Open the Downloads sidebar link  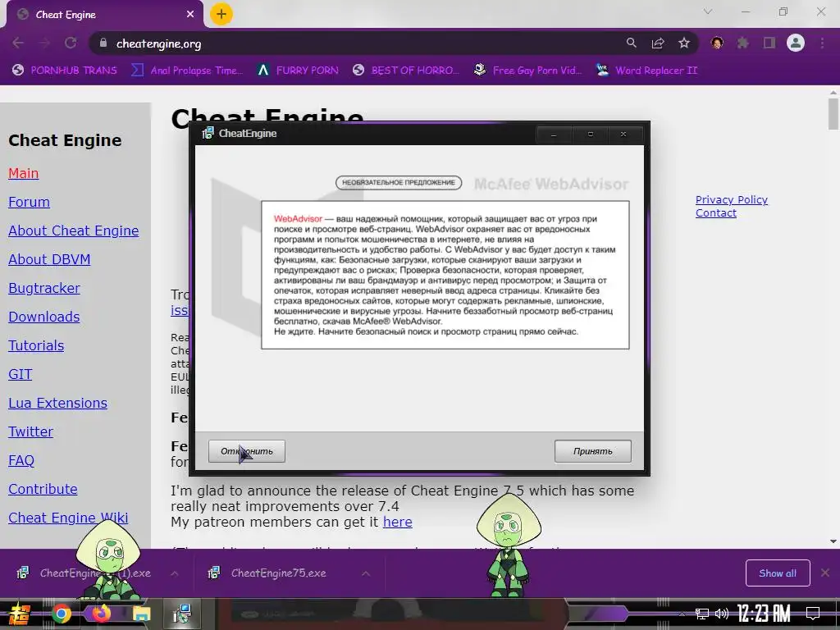pos(44,317)
